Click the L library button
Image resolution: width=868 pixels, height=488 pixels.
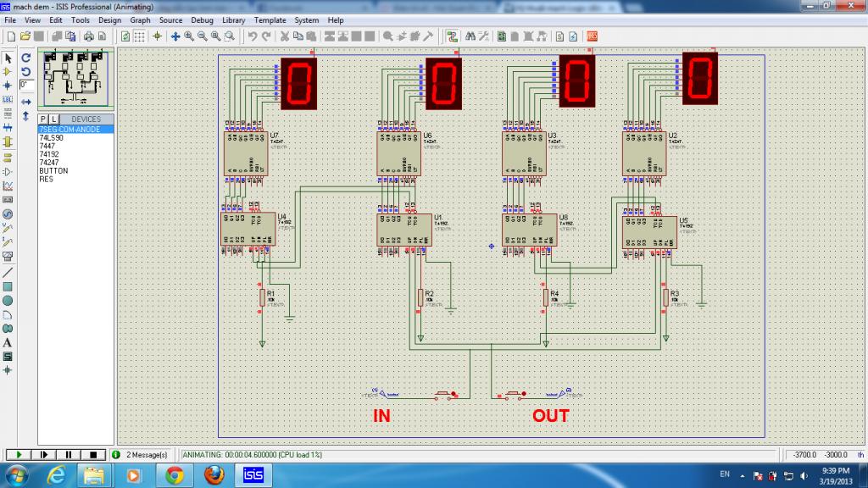53,119
